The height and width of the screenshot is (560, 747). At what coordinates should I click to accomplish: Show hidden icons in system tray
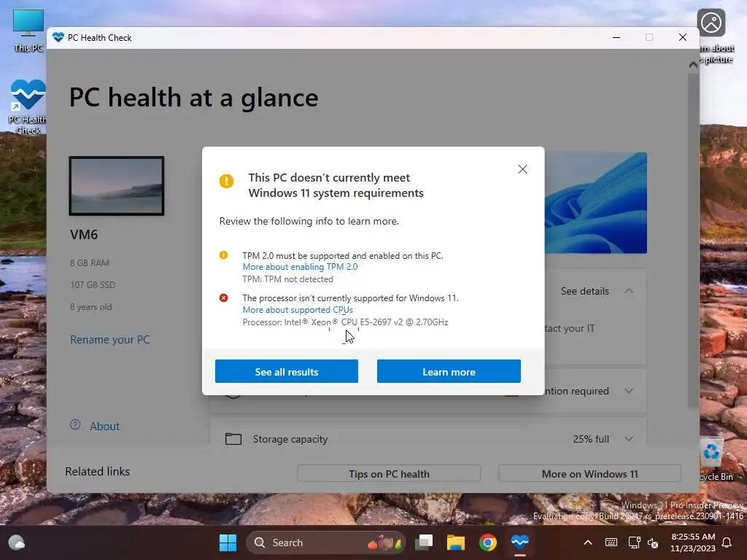588,542
